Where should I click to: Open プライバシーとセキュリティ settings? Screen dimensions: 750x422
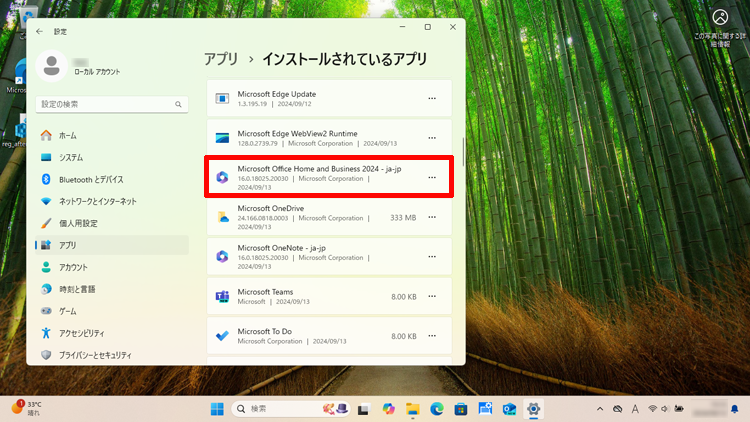(x=95, y=355)
